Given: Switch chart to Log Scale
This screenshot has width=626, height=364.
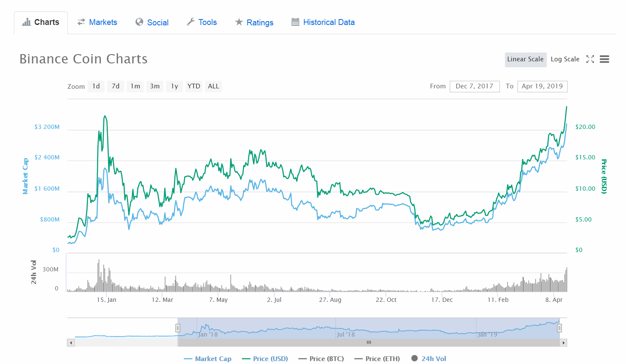Looking at the screenshot, I should point(565,59).
